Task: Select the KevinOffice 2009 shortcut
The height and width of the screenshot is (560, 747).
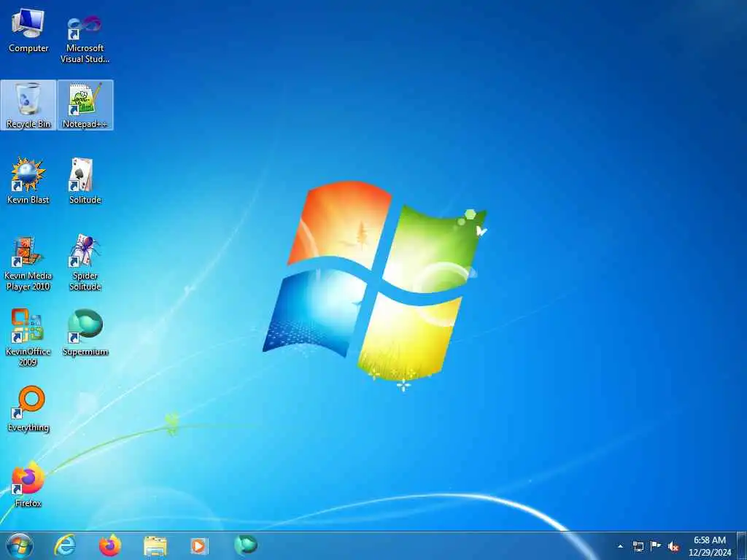Action: (28, 337)
